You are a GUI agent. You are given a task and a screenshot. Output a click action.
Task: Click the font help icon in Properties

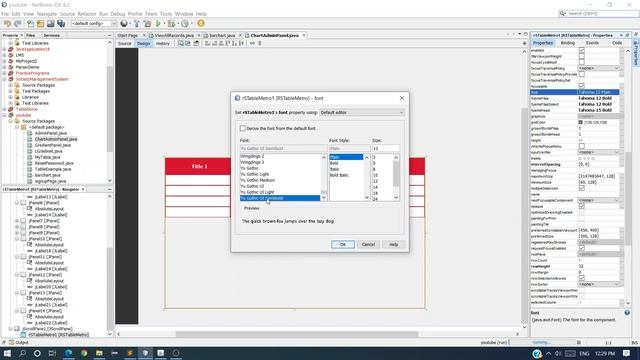pyautogui.click(x=627, y=313)
